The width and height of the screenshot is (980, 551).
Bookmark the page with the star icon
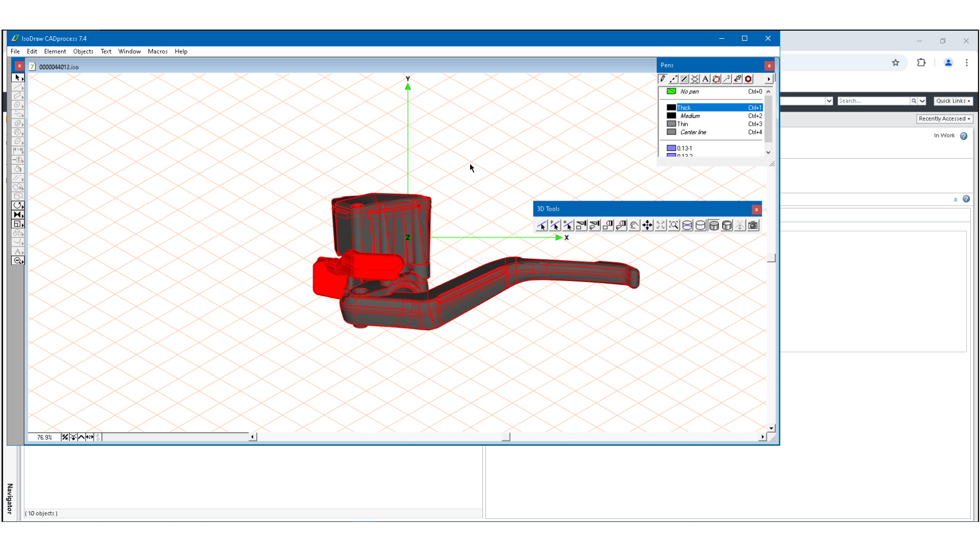click(895, 63)
